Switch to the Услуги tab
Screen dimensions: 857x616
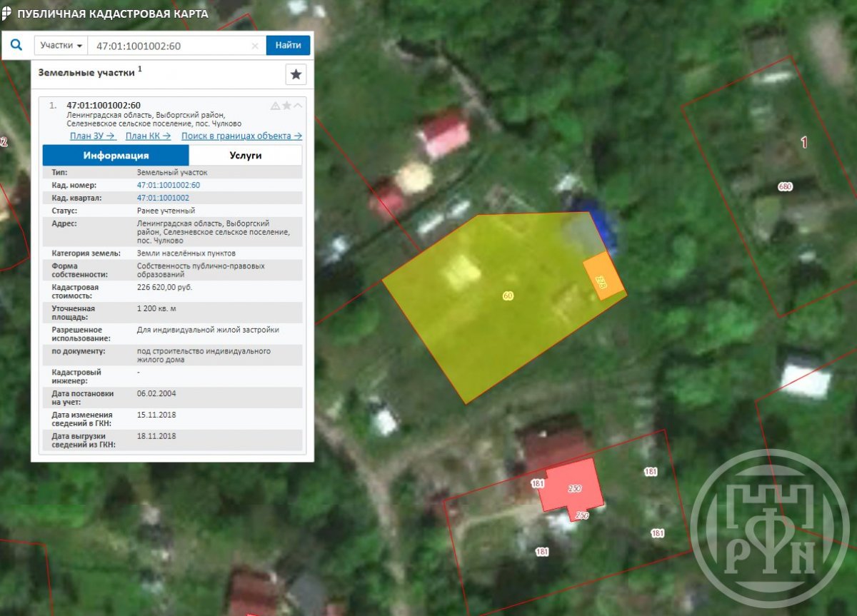(246, 155)
